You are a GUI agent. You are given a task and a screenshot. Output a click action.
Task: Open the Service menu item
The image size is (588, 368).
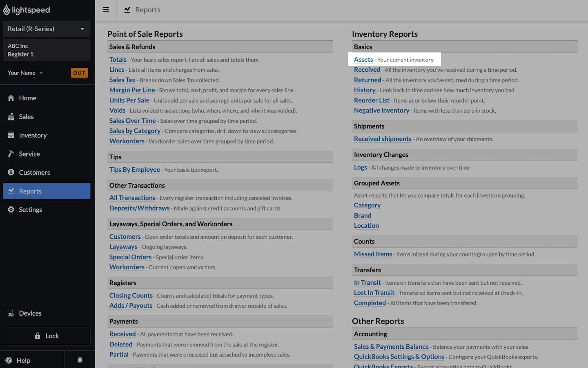(x=47, y=154)
